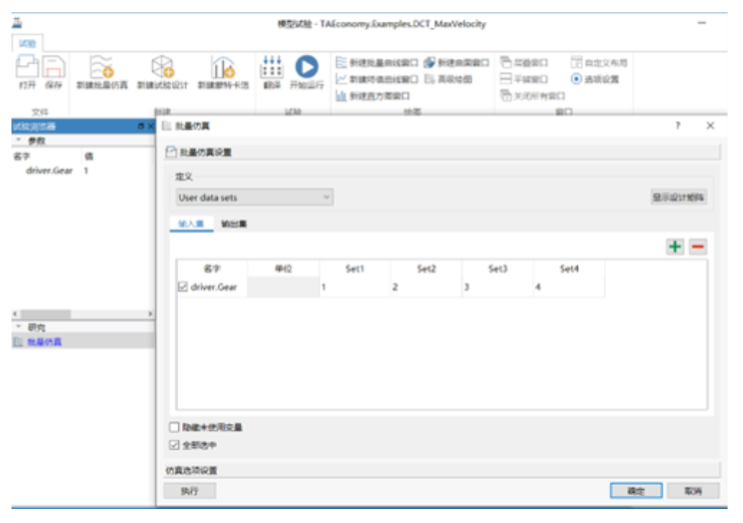Select the 批量仿真 item under 研究
This screenshot has height=523, width=743.
[x=44, y=342]
